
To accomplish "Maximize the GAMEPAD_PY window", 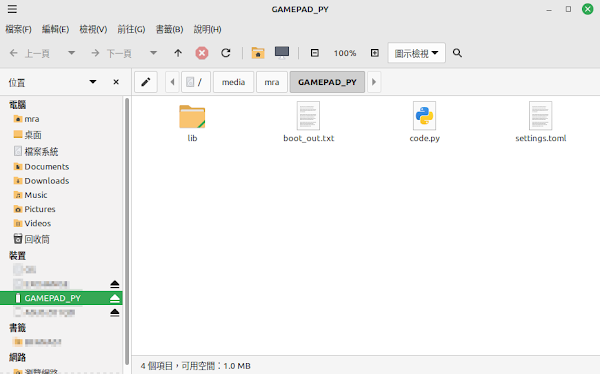I will point(568,9).
